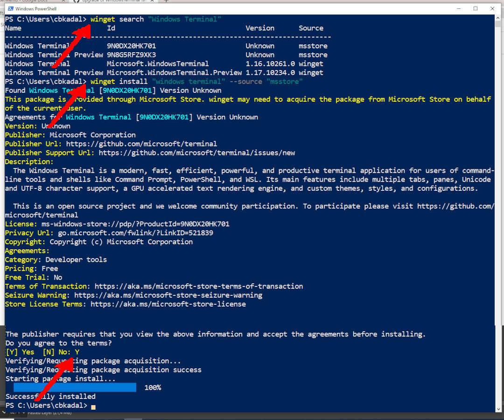The image size is (504, 420).
Task: Click the chevron icon in the bottom status bar
Action: [x=4, y=413]
